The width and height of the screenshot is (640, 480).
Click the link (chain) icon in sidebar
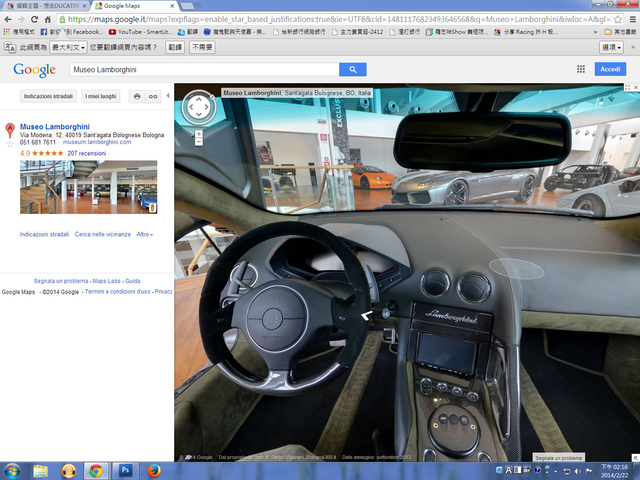pyautogui.click(x=153, y=96)
